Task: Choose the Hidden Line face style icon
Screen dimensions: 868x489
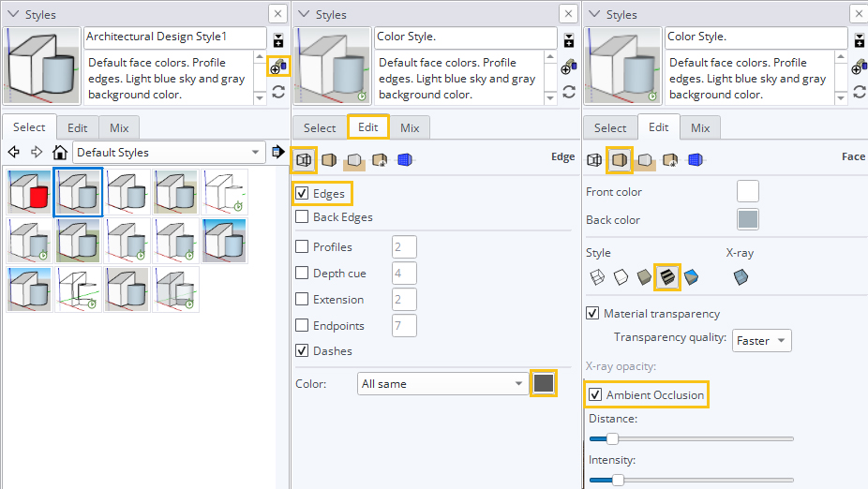Action: [620, 276]
